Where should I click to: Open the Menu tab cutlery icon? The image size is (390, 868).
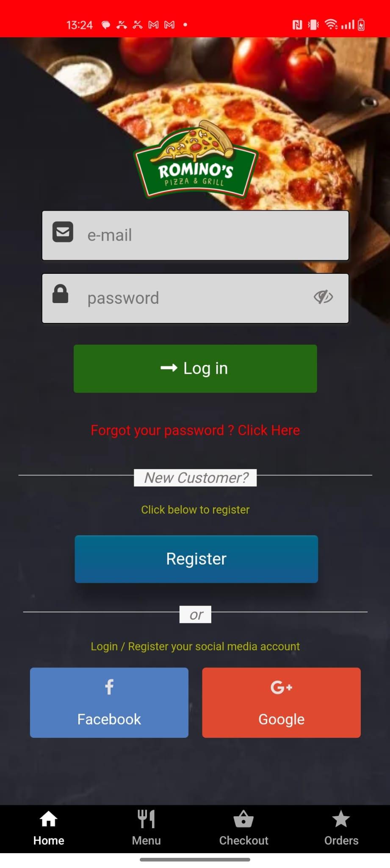click(x=146, y=819)
